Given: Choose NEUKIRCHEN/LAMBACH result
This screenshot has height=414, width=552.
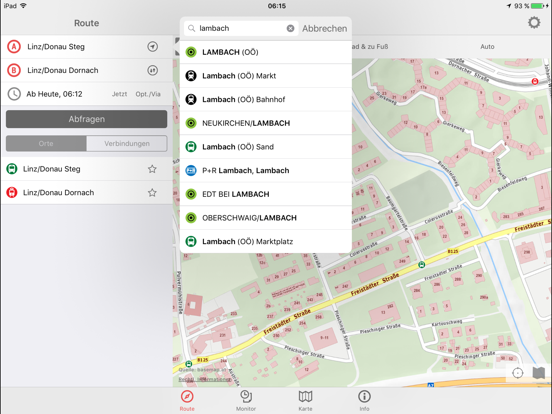Looking at the screenshot, I should click(266, 123).
